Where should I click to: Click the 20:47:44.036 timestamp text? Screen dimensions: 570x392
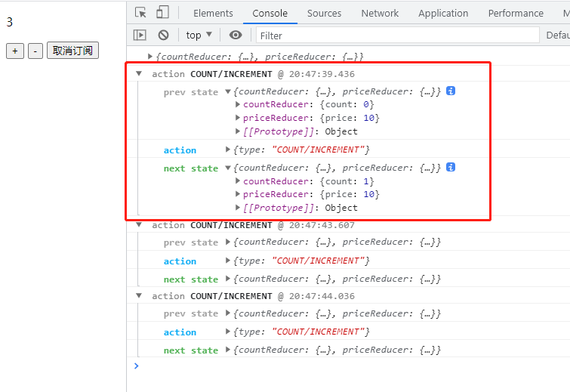[x=322, y=296]
